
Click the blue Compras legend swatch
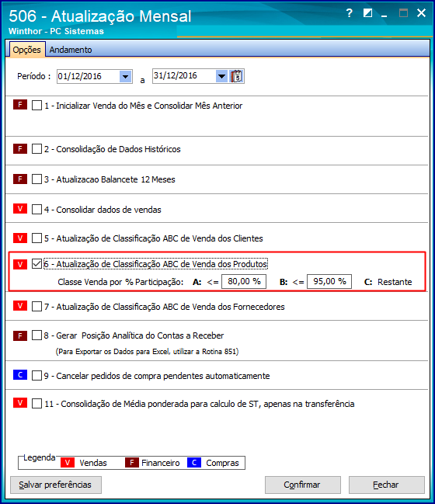[x=194, y=463]
